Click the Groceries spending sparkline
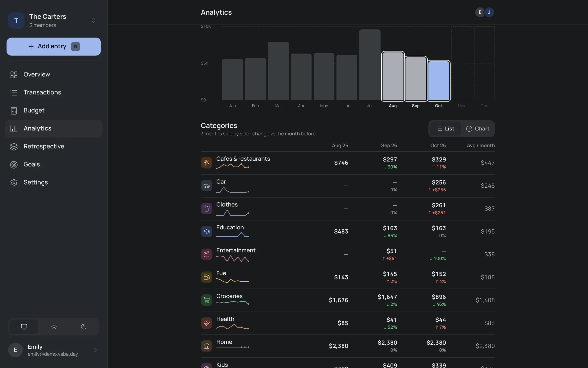588x368 pixels. tap(233, 302)
